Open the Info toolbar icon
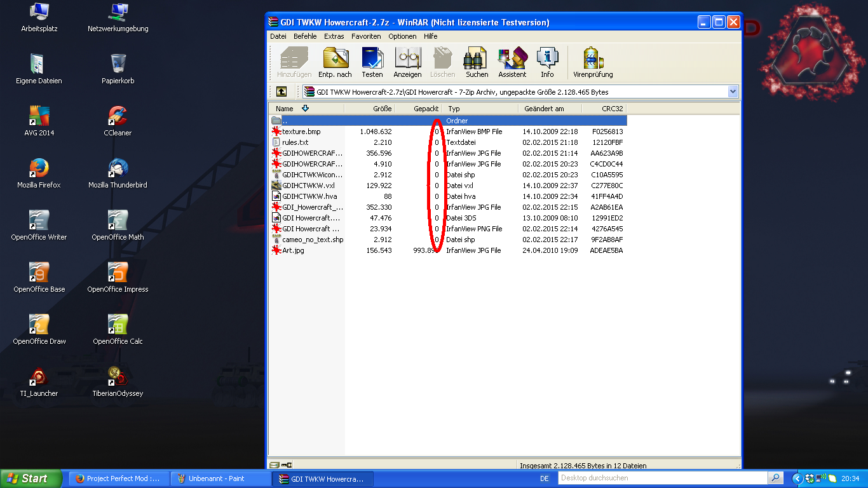Viewport: 868px width, 488px height. click(x=547, y=62)
